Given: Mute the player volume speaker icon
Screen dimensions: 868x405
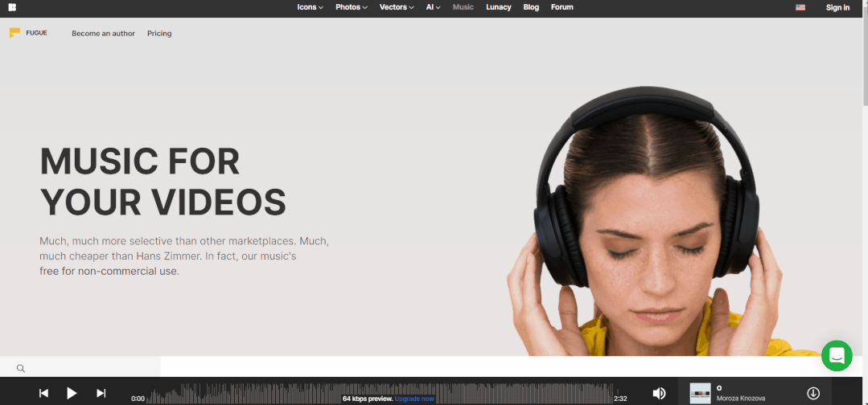Looking at the screenshot, I should [x=660, y=394].
